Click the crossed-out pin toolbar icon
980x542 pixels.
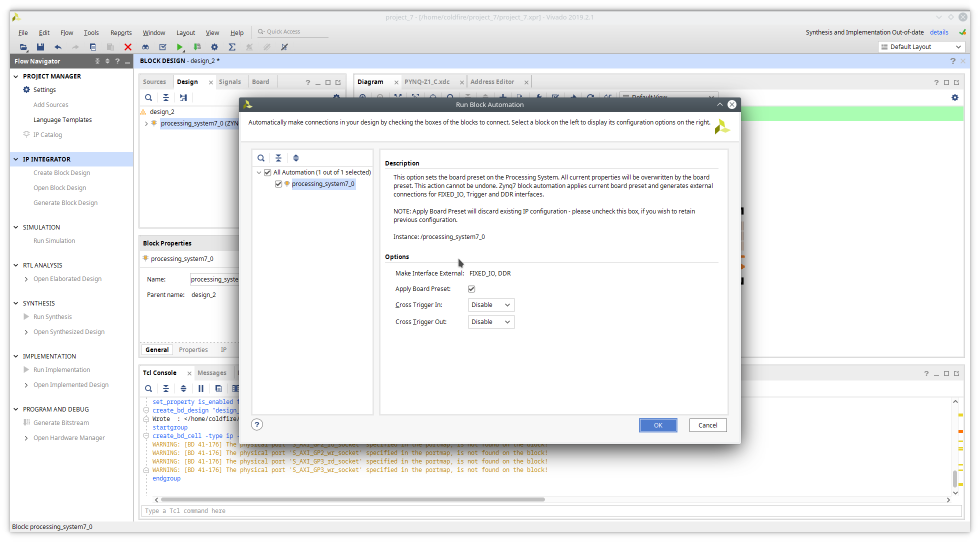[284, 47]
